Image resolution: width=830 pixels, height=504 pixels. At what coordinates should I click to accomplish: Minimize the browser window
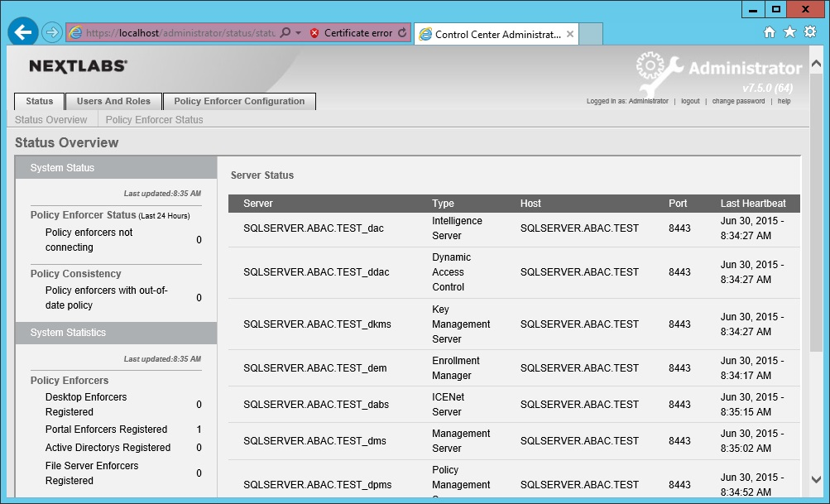[x=753, y=9]
